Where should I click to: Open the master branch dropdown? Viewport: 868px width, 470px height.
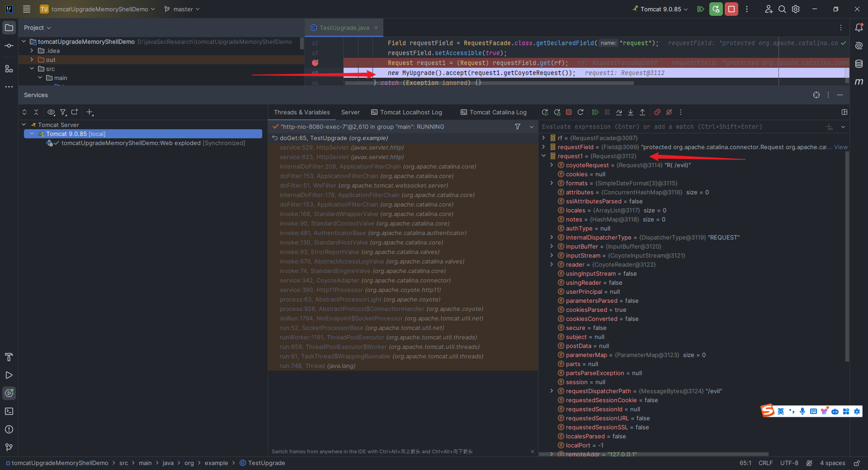[x=182, y=9]
